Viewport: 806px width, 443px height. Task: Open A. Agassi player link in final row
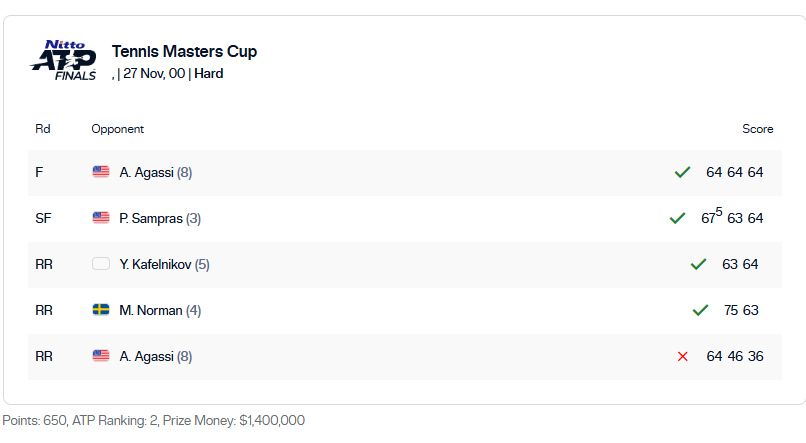click(x=146, y=172)
